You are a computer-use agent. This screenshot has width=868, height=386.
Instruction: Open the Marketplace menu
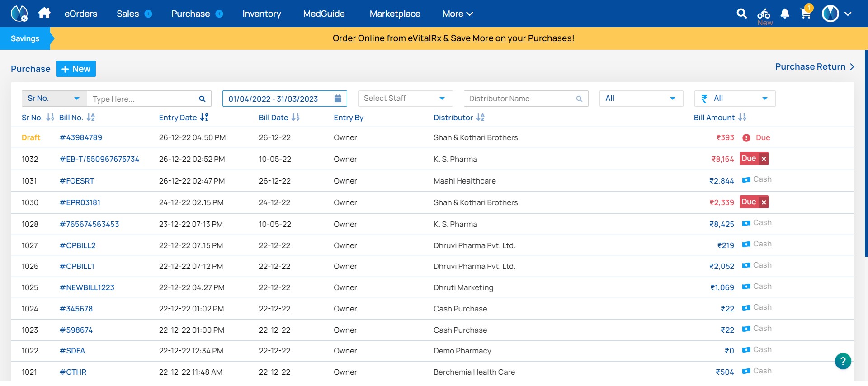[395, 14]
